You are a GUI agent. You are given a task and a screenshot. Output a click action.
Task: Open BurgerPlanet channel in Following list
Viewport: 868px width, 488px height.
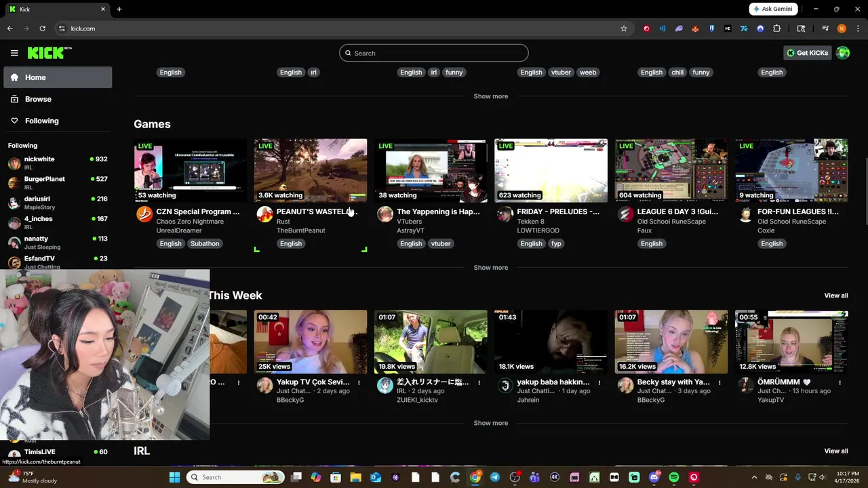[58, 182]
